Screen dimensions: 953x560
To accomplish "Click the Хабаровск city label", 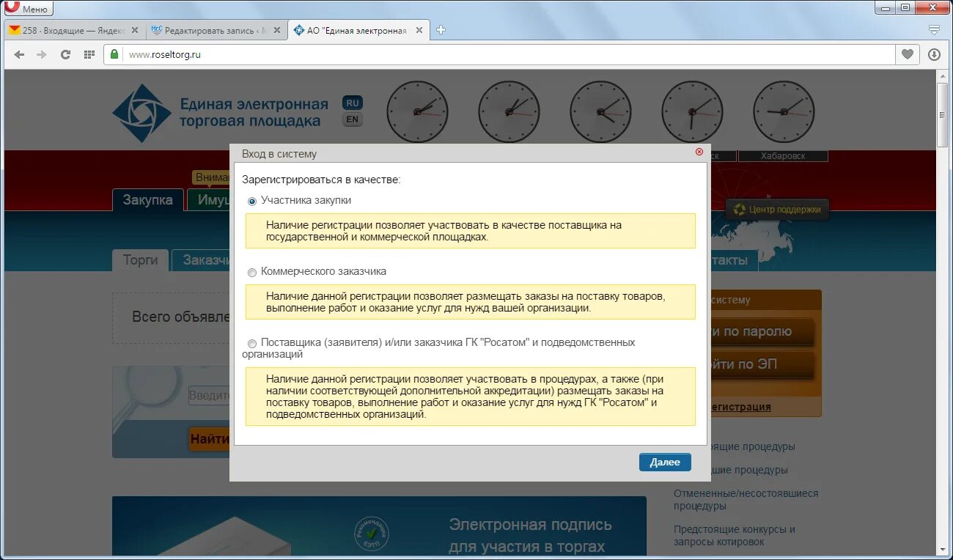I will [x=783, y=156].
